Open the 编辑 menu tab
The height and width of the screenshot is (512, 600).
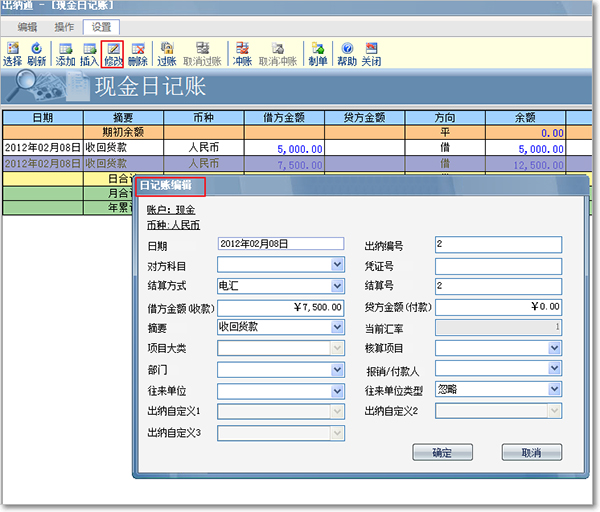(x=28, y=26)
